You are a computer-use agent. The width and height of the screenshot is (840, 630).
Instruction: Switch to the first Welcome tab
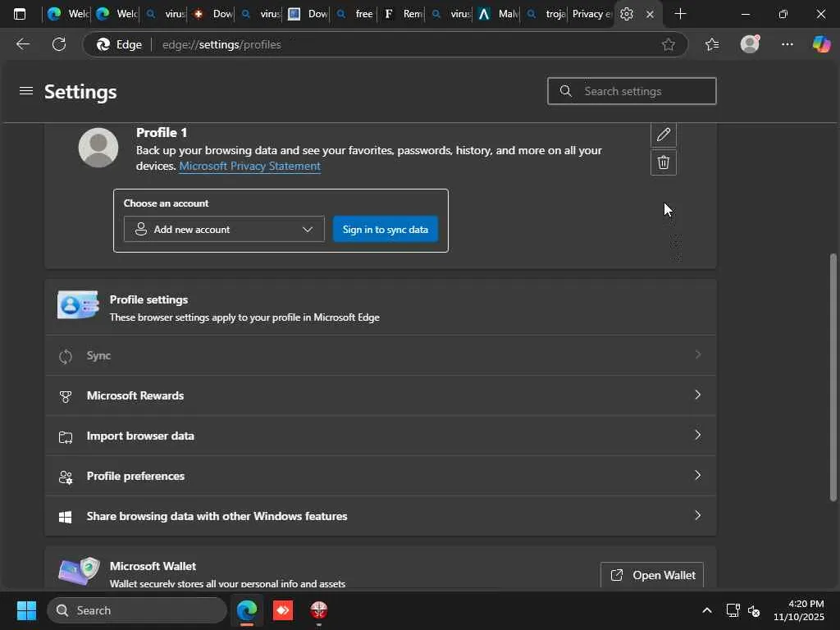[66, 14]
